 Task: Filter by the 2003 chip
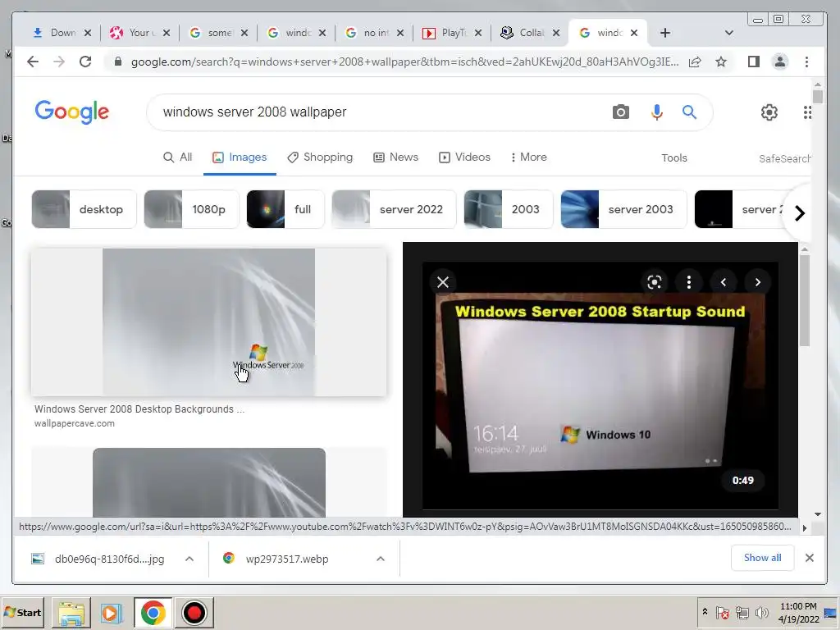click(x=509, y=209)
